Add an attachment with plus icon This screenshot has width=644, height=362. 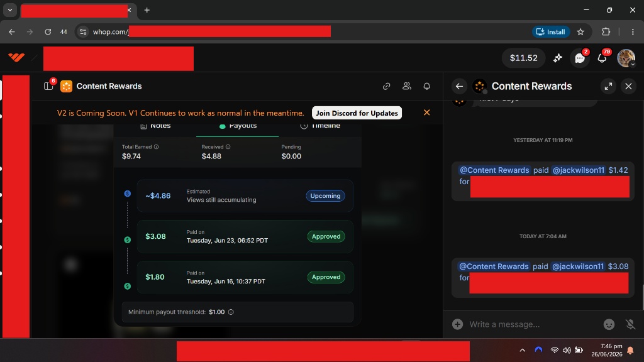[x=458, y=324]
